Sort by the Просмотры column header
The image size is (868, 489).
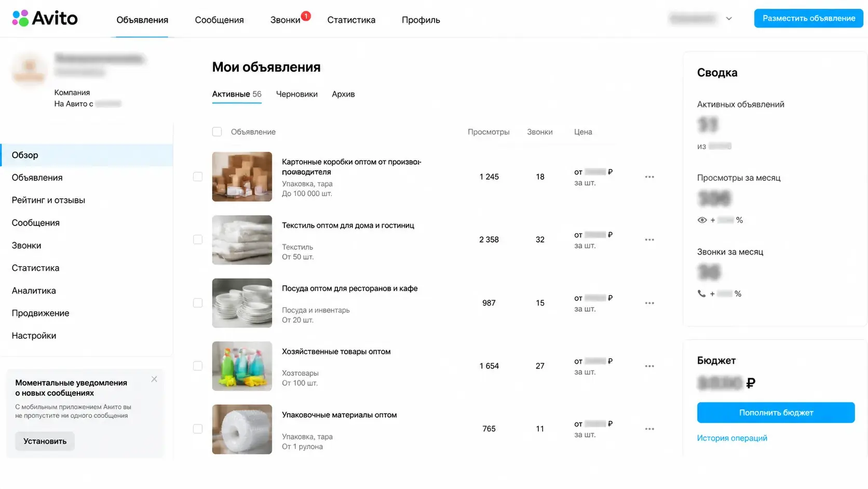[489, 132]
